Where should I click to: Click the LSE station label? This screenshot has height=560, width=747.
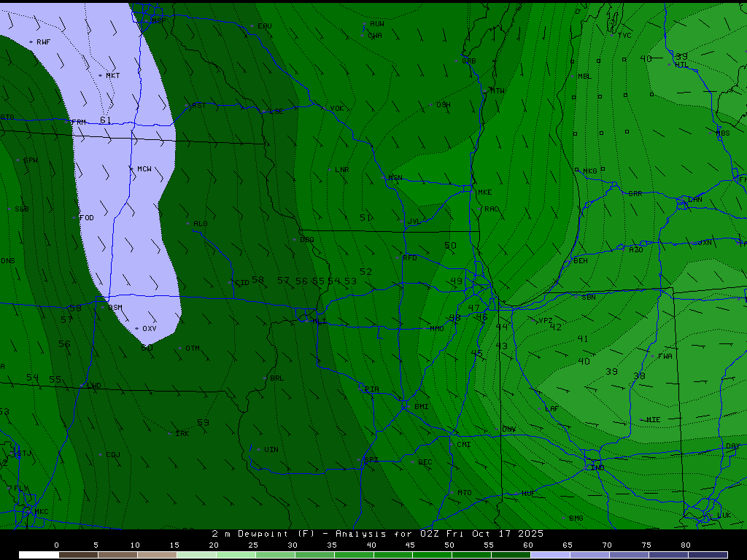click(x=276, y=111)
